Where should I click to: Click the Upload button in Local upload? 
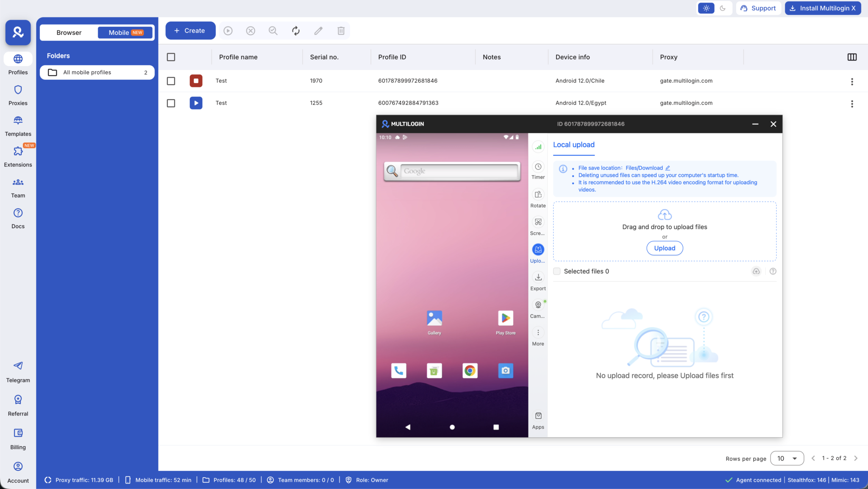pyautogui.click(x=664, y=248)
